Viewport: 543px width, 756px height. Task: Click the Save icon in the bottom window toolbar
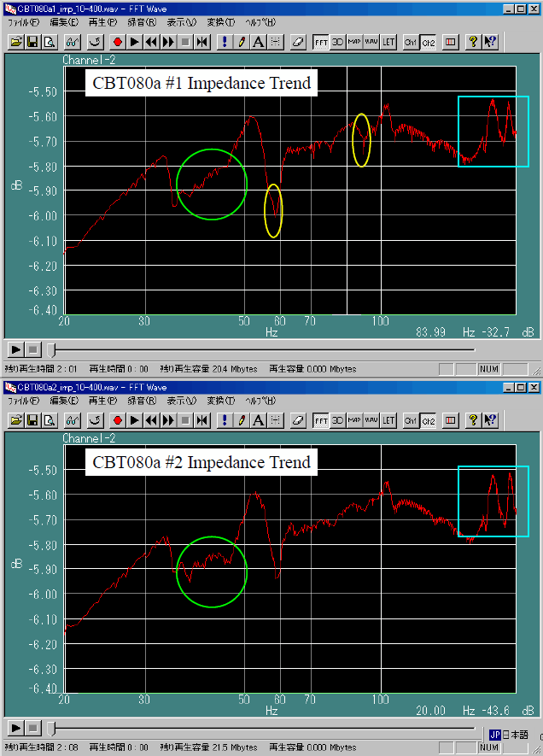click(32, 420)
